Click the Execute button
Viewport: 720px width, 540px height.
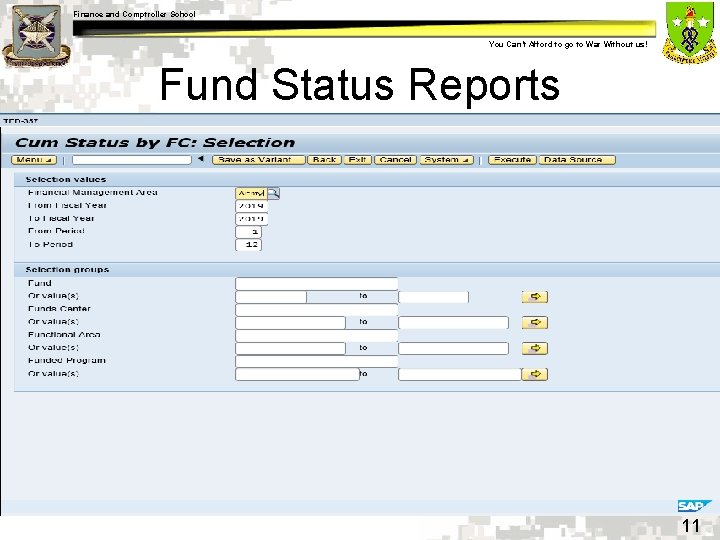(x=512, y=160)
